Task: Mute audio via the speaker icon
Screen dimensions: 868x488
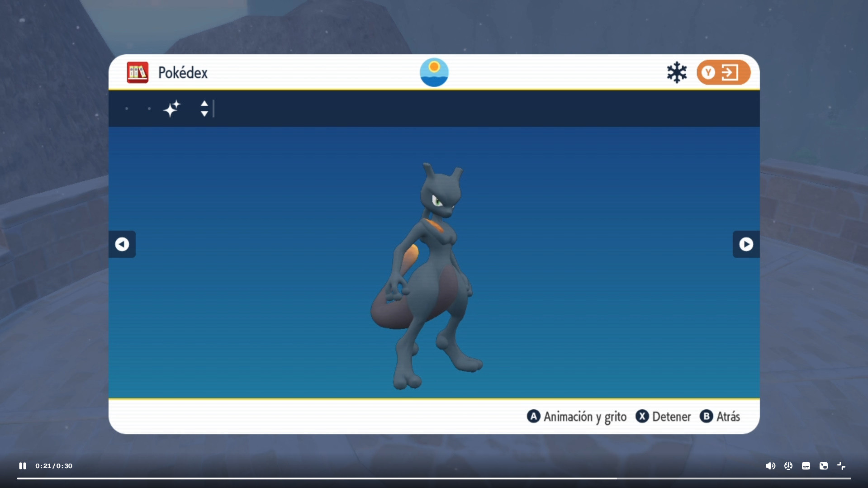Action: tap(770, 466)
